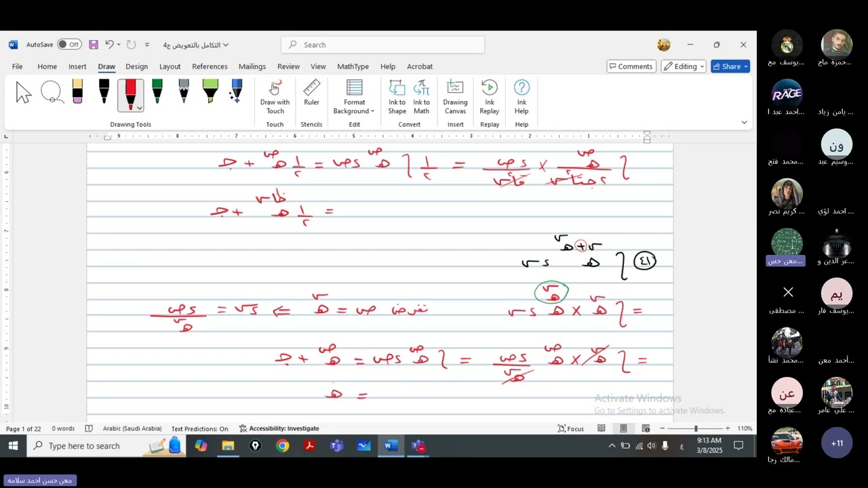This screenshot has height=488, width=868.
Task: Switch to the Layout tab
Action: point(170,66)
